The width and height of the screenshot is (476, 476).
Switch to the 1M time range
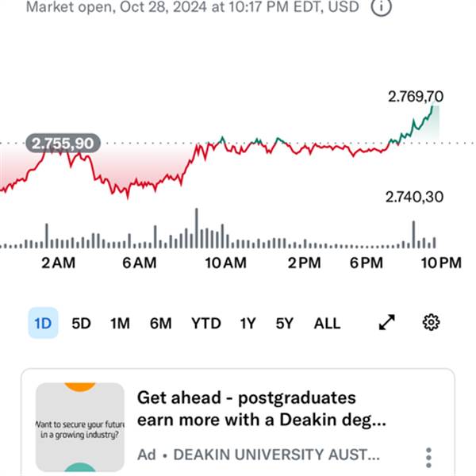point(120,324)
